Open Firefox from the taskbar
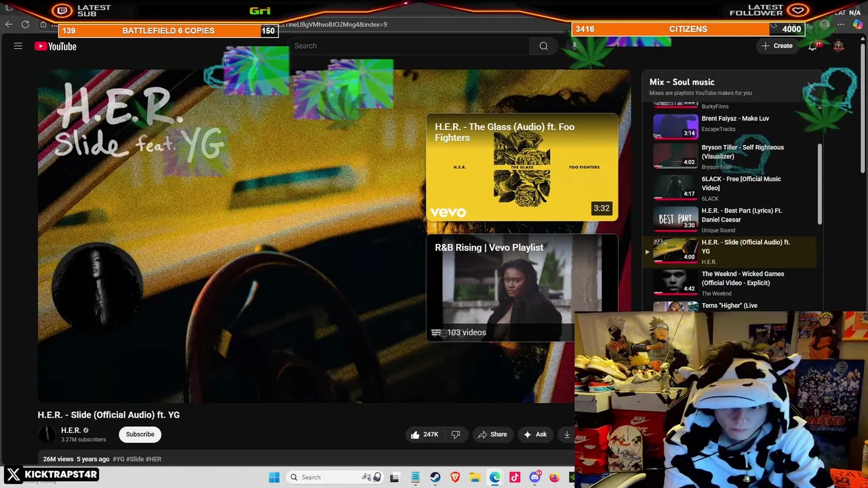868x488 pixels. click(x=554, y=477)
